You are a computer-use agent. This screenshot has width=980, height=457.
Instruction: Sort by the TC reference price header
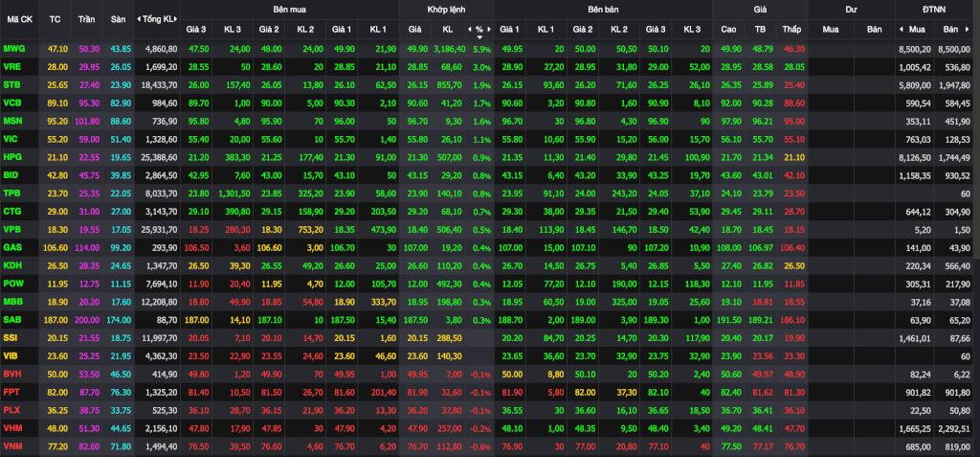(55, 19)
